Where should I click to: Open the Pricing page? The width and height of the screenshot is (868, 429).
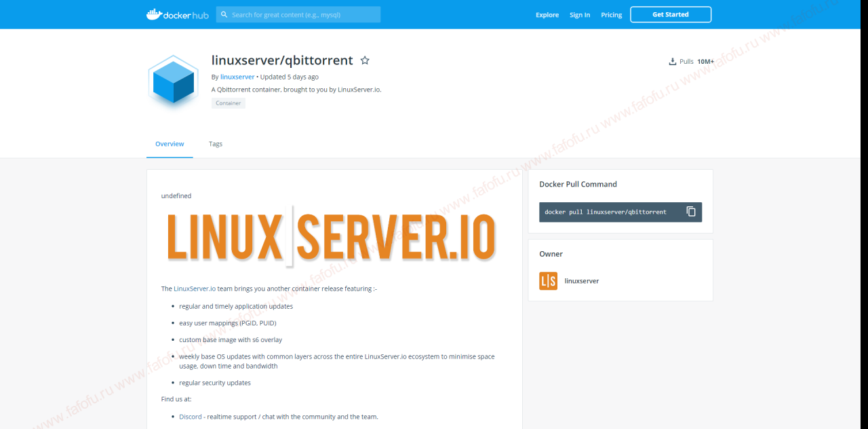coord(612,15)
